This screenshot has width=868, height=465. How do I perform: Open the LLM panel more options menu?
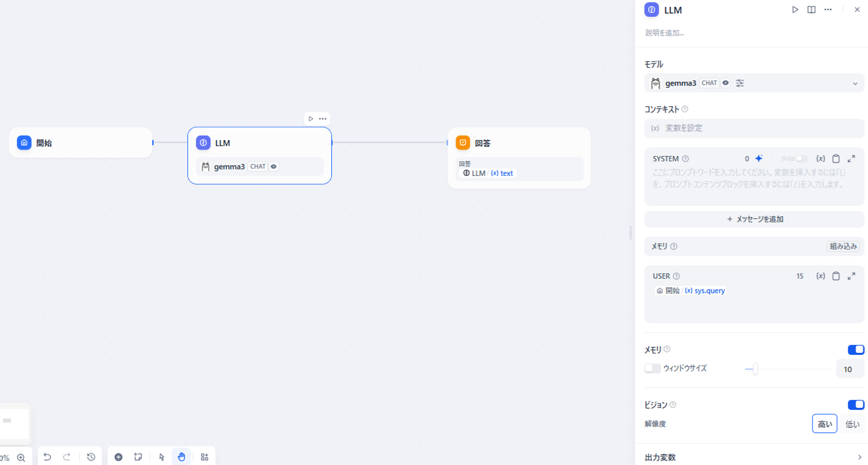coord(828,10)
